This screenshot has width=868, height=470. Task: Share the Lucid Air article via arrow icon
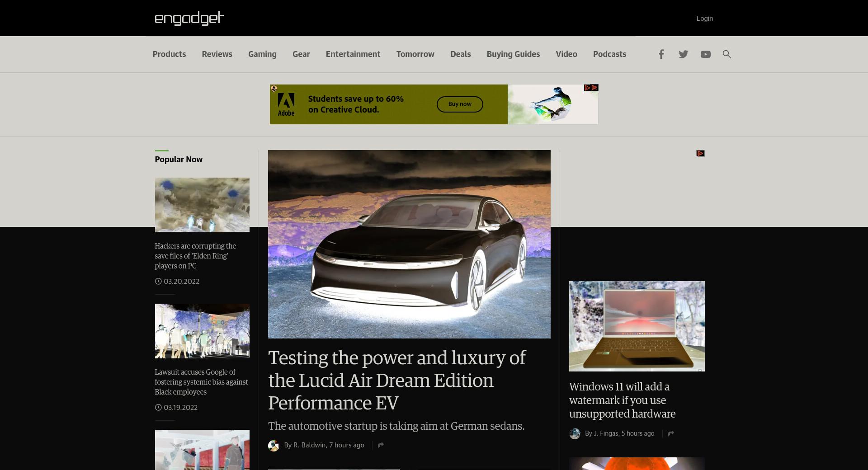coord(381,445)
